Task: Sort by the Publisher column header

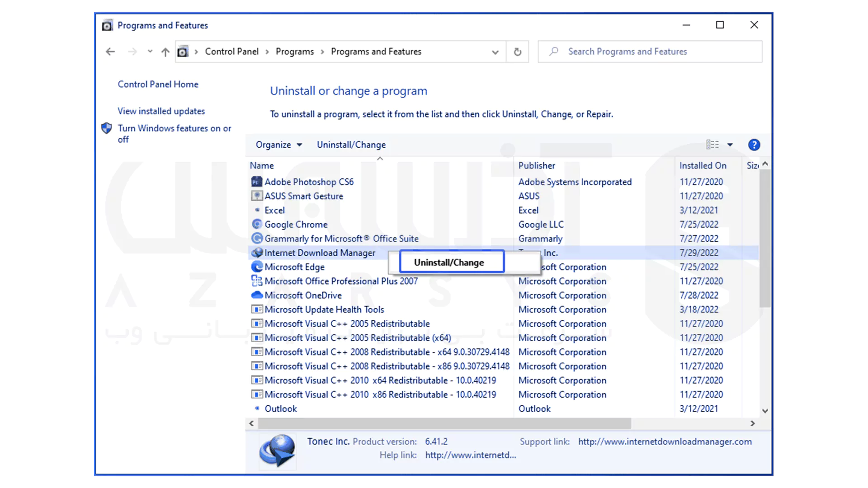Action: pos(594,165)
